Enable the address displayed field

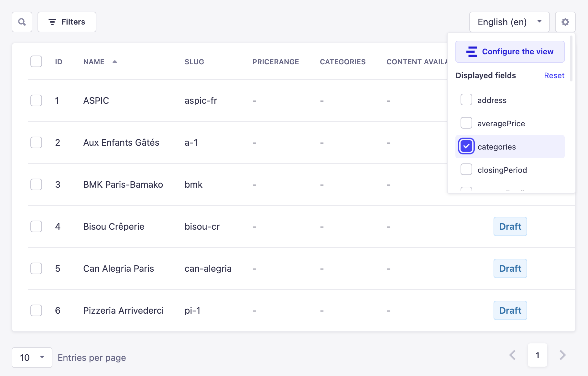(466, 100)
